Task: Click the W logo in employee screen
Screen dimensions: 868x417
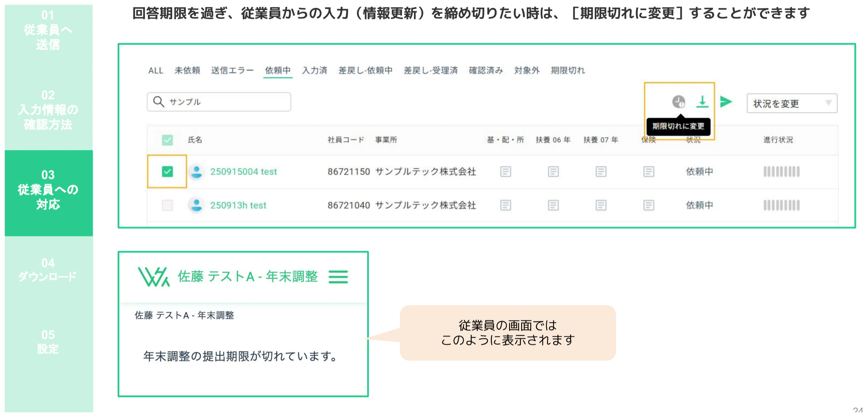Action: (x=154, y=277)
